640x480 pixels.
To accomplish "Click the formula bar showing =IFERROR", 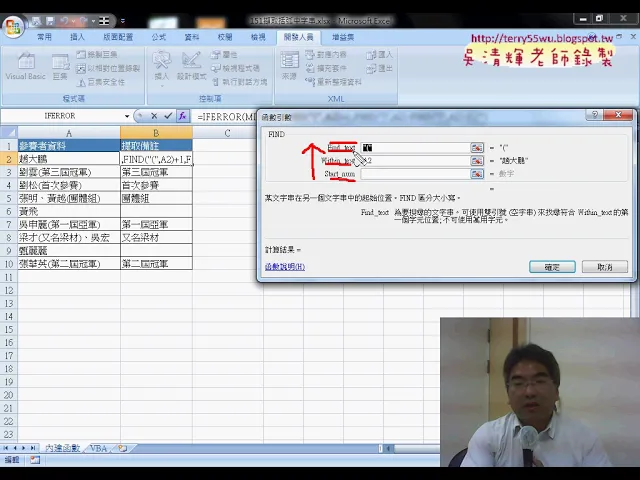I will [x=225, y=117].
